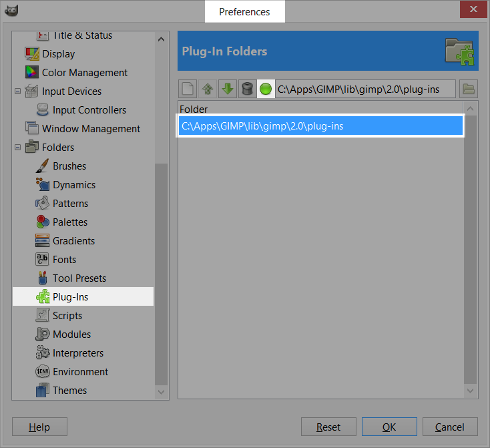Click the new folder entry icon
The height and width of the screenshot is (448, 490).
tap(188, 89)
